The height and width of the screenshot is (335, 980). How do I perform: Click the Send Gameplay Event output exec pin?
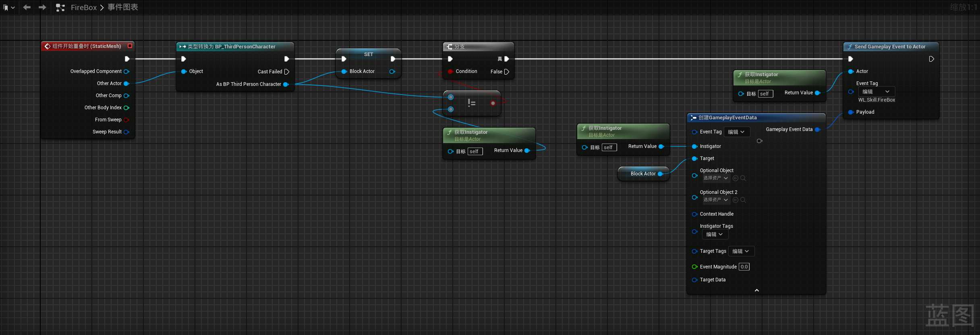click(931, 59)
